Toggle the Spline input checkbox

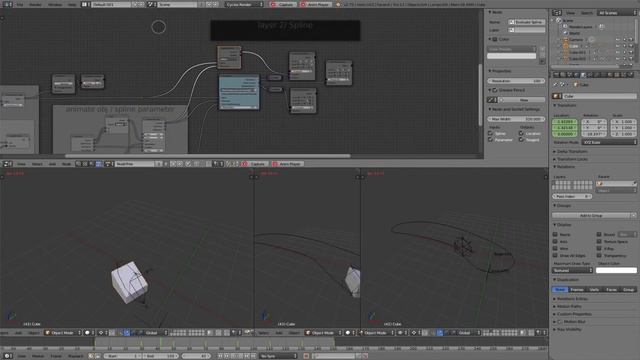coord(490,133)
